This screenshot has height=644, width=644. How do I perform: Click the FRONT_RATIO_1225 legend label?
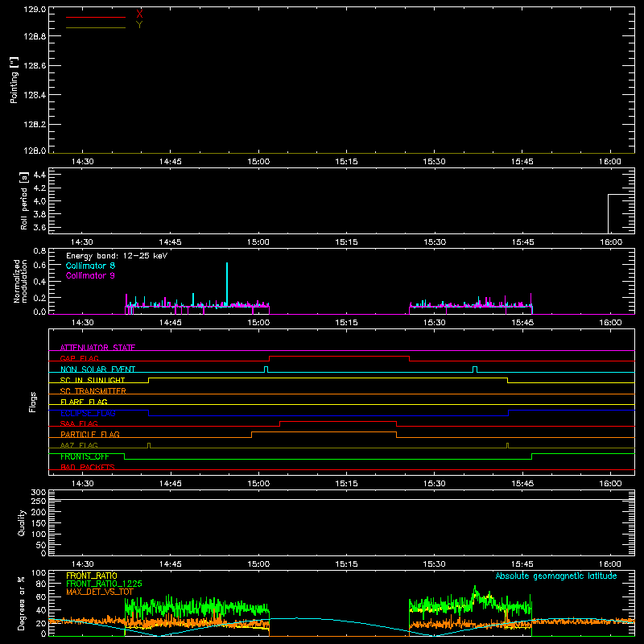104,584
